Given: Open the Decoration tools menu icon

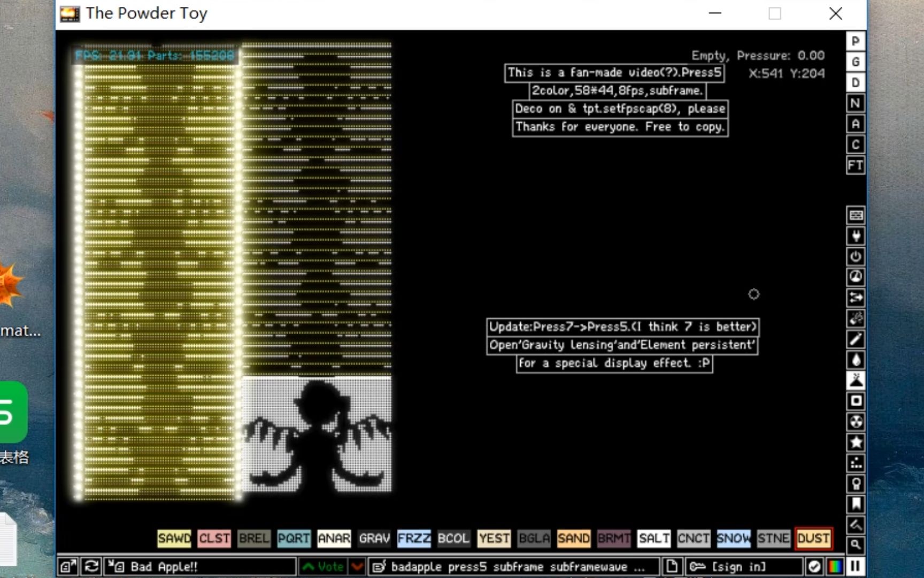Looking at the screenshot, I should [x=856, y=525].
